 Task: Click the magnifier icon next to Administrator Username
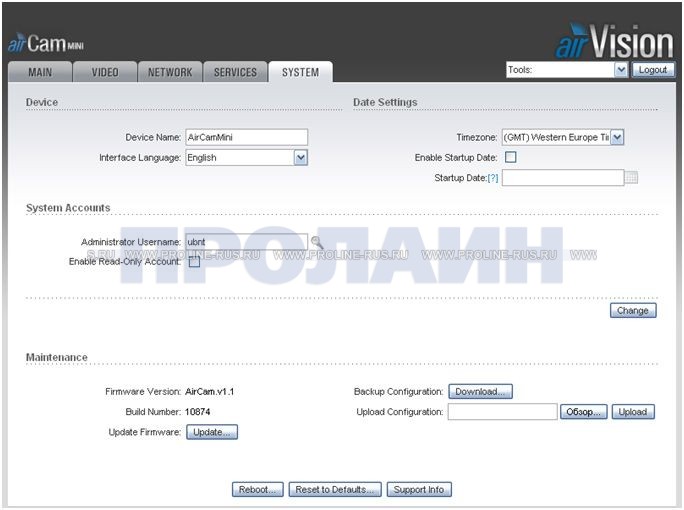click(x=317, y=242)
